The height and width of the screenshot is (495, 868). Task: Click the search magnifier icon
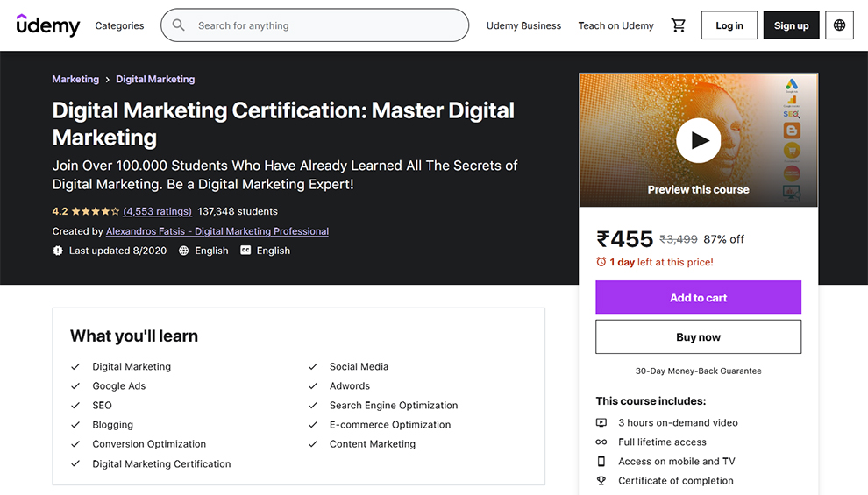click(x=178, y=25)
